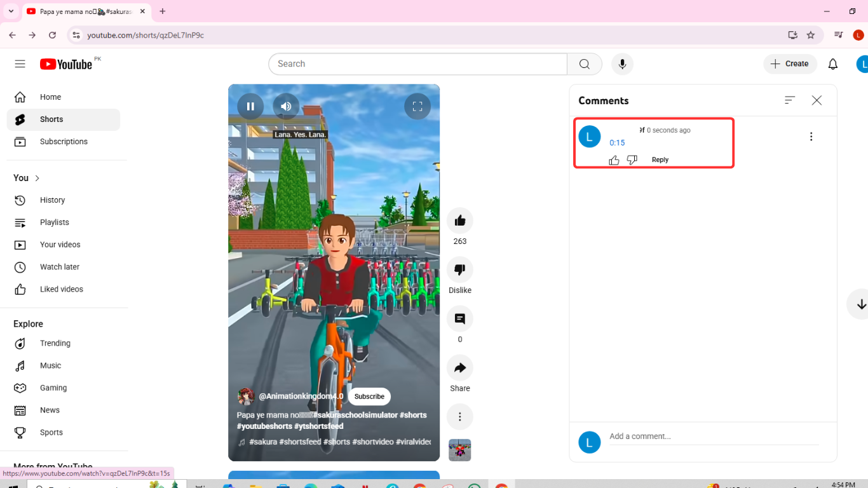This screenshot has width=868, height=488.
Task: Open the three-dot more actions under Share
Action: tap(460, 417)
